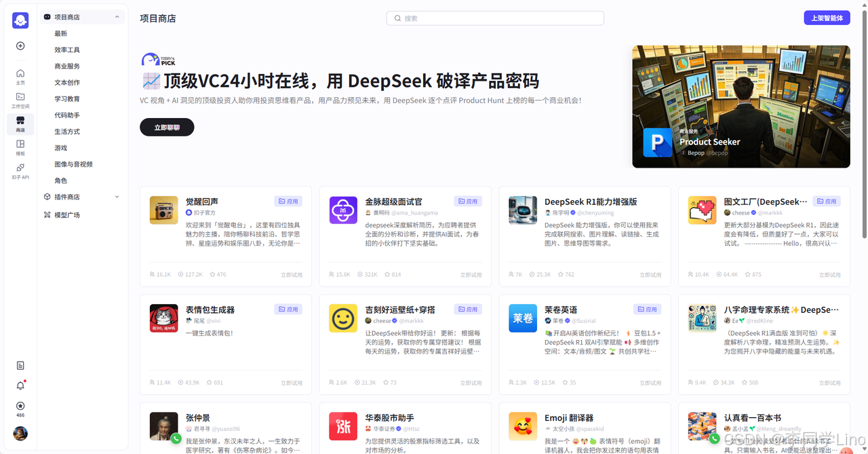
Task: Click 立即试用 on 八字命理专家系统 card
Action: tap(829, 383)
